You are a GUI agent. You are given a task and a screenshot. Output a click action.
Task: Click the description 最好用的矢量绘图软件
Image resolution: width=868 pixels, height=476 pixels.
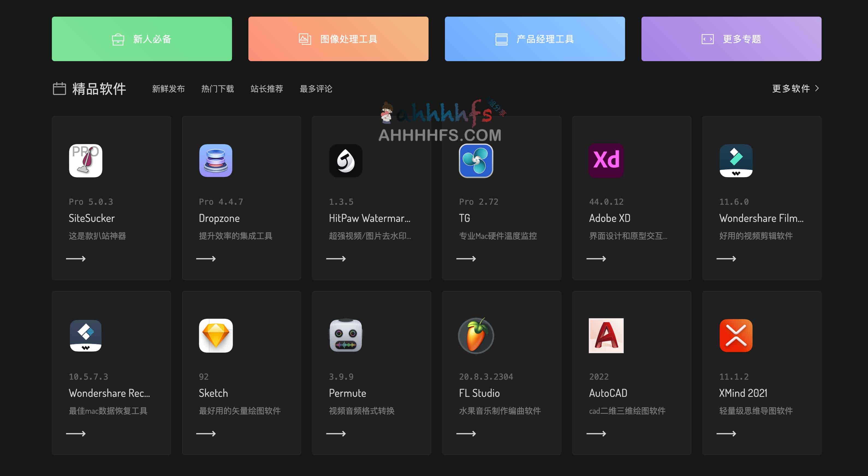(240, 411)
